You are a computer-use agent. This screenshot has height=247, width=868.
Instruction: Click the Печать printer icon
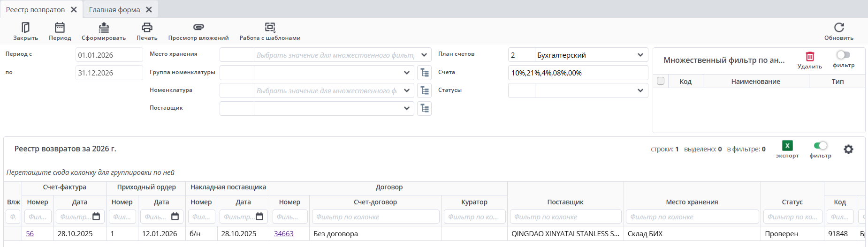tap(147, 28)
